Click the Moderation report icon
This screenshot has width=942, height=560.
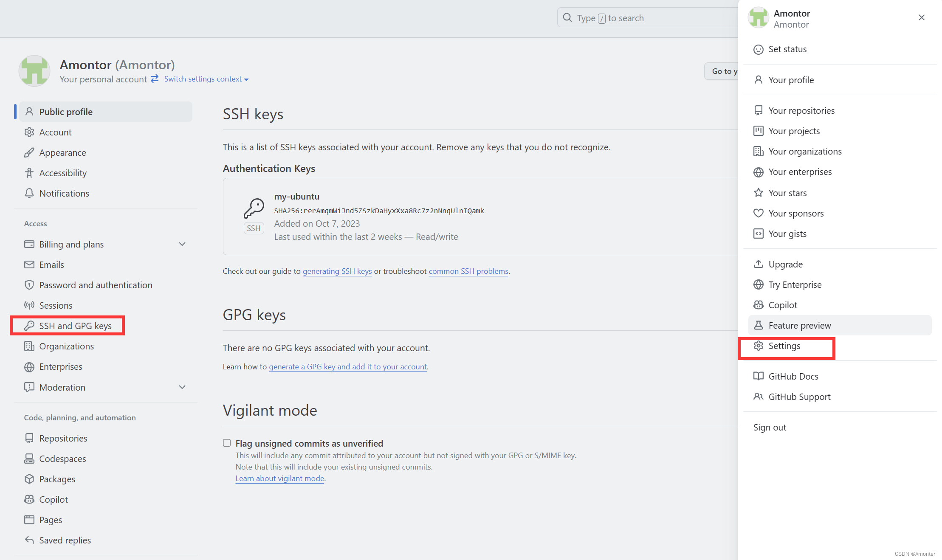29,387
